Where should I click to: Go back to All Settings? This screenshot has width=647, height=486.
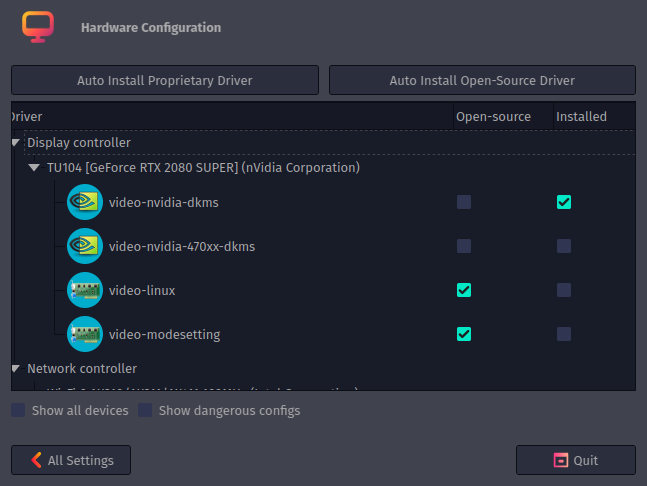71,460
